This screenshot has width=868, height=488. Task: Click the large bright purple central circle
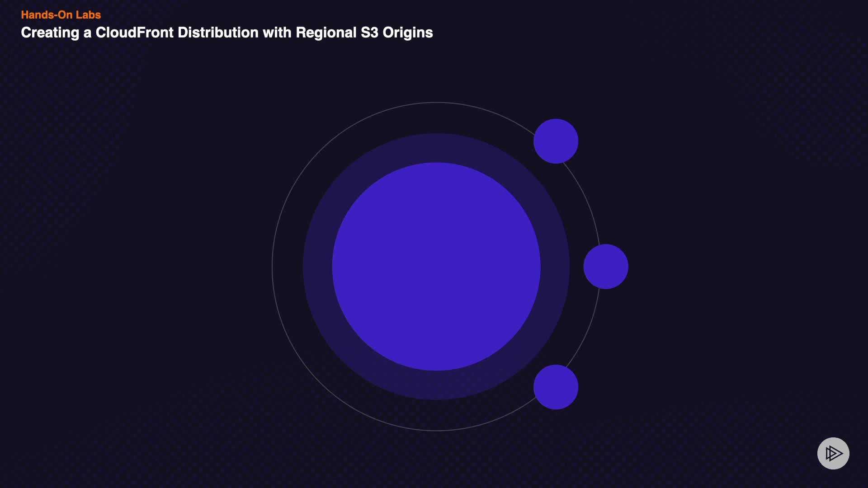[x=436, y=267]
